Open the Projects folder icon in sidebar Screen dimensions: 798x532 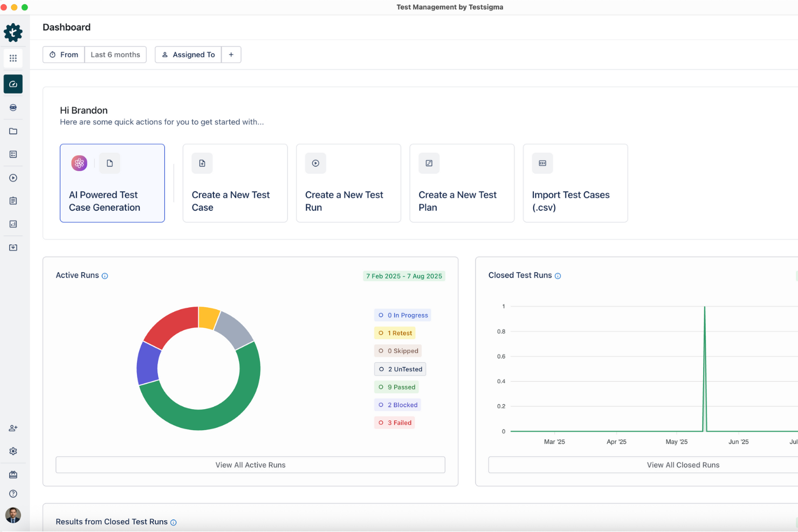13,131
